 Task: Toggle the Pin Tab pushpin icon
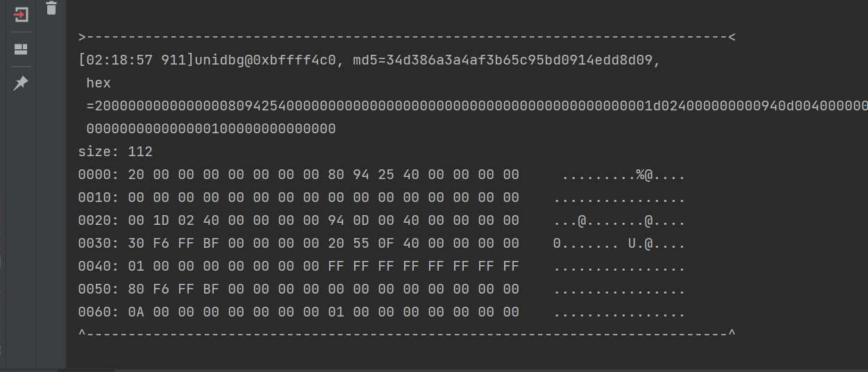click(x=21, y=83)
